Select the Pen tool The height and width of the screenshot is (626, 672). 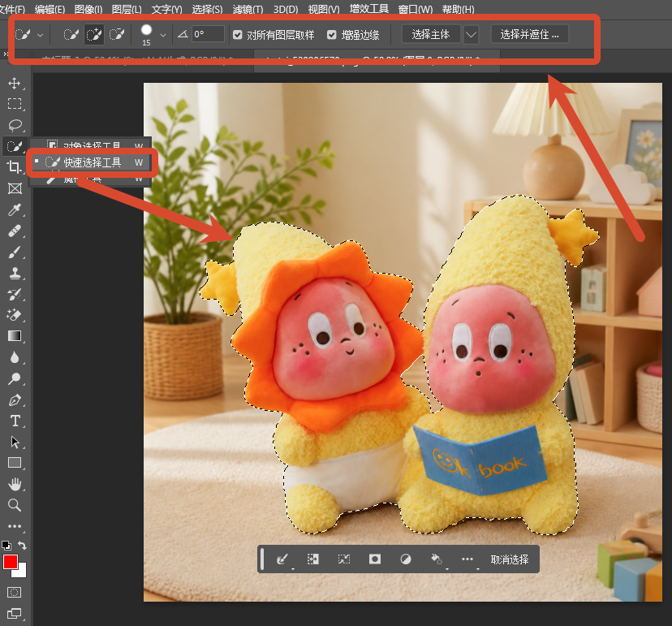(x=15, y=400)
